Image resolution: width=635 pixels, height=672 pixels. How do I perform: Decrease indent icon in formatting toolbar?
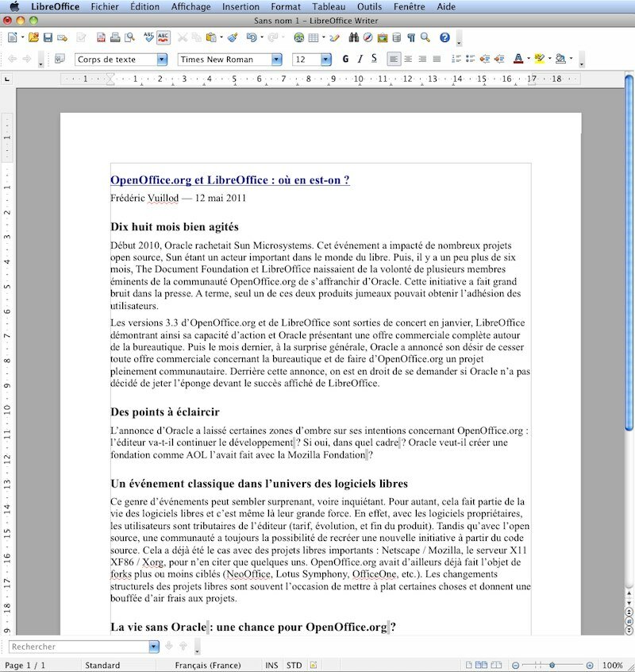click(x=485, y=59)
